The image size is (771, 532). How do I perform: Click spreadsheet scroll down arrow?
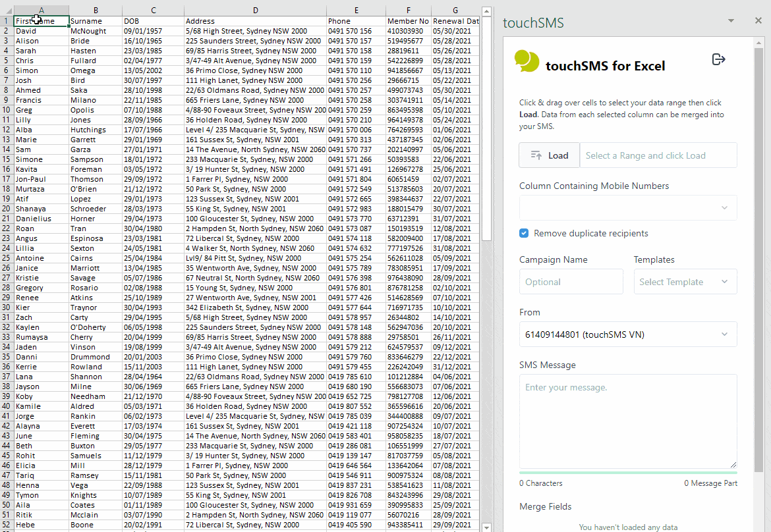487,527
